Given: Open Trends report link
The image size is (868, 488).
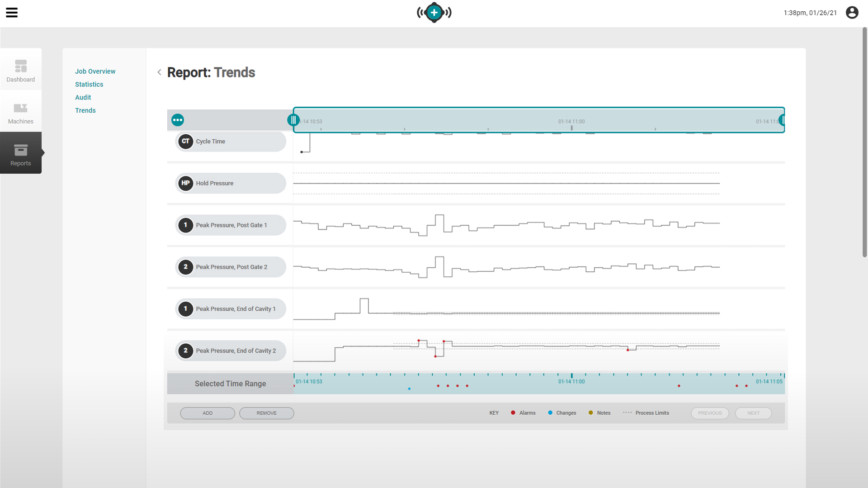Looking at the screenshot, I should click(85, 110).
